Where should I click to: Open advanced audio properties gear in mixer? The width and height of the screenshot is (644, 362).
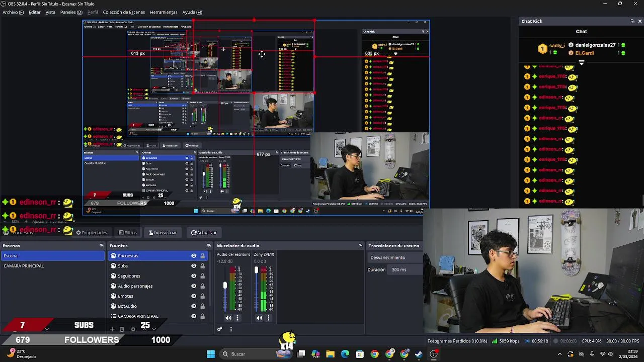[220, 329]
